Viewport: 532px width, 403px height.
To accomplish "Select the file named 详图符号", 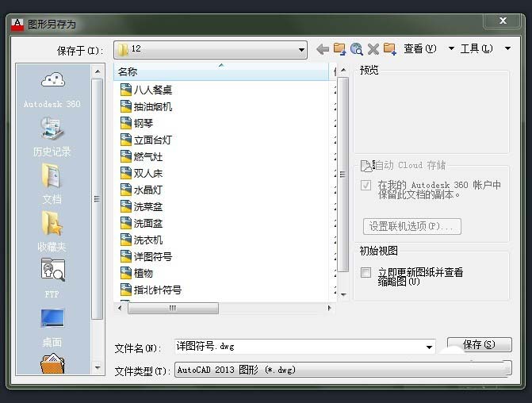I will click(x=153, y=256).
